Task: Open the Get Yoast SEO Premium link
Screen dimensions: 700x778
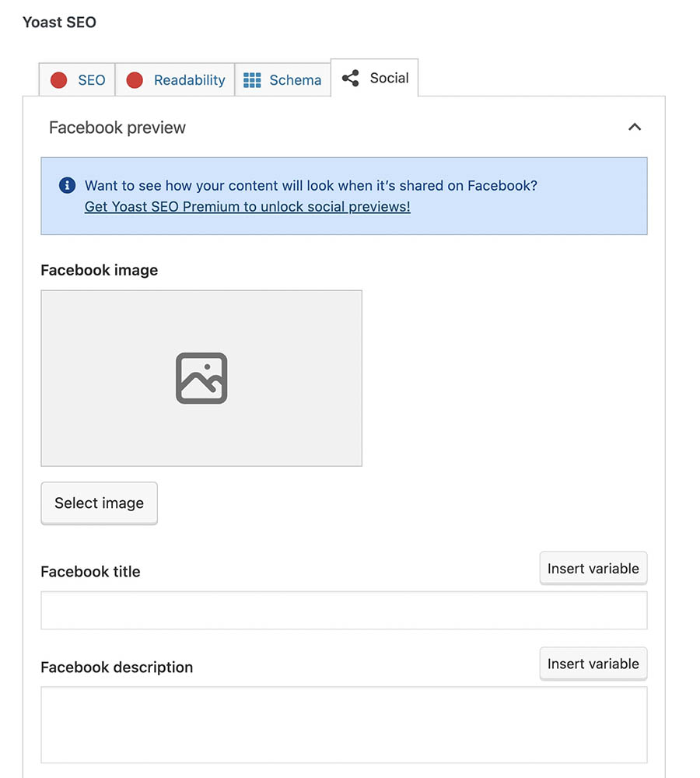Action: coord(247,207)
